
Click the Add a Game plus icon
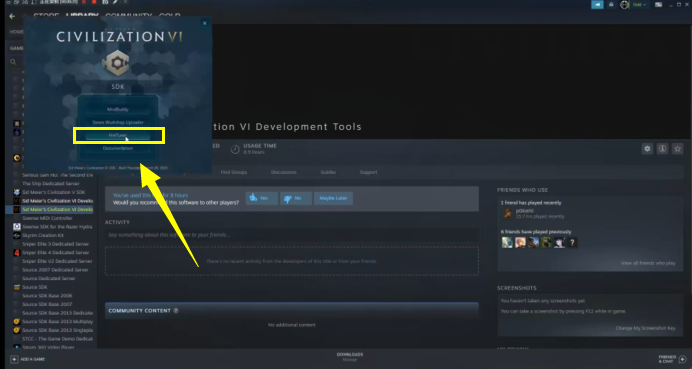tap(14, 359)
